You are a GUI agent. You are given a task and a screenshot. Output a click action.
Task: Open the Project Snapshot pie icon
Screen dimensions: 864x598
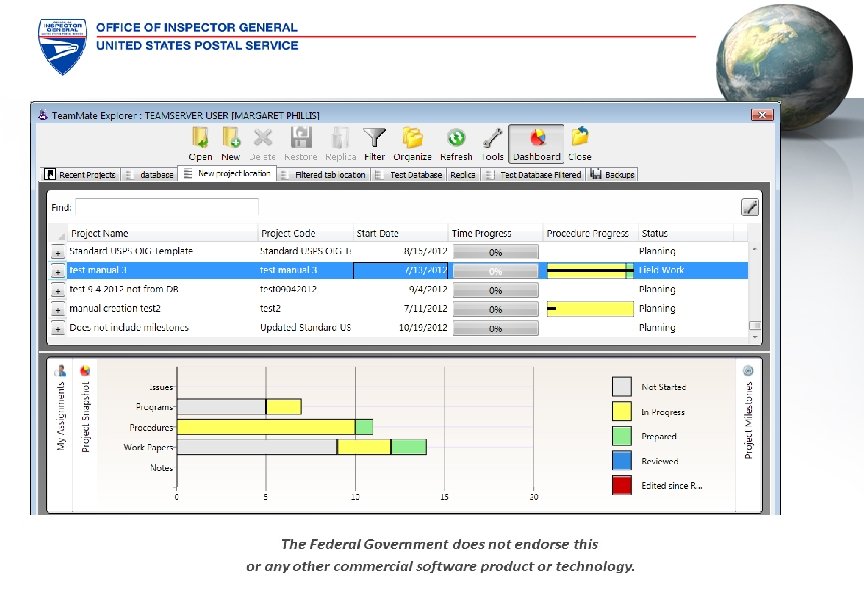pyautogui.click(x=85, y=370)
